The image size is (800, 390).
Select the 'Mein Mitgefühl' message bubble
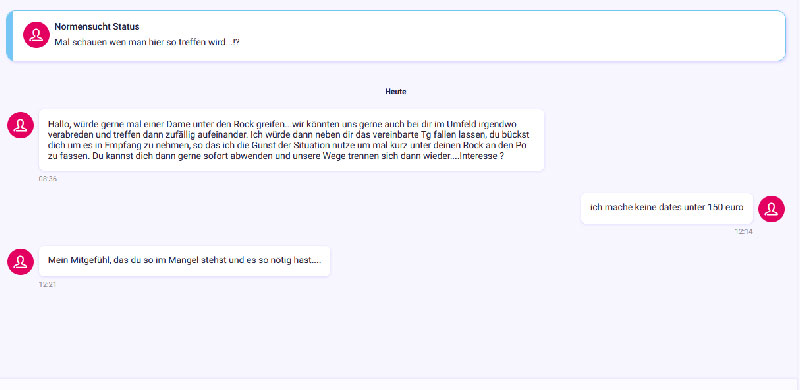coord(185,261)
